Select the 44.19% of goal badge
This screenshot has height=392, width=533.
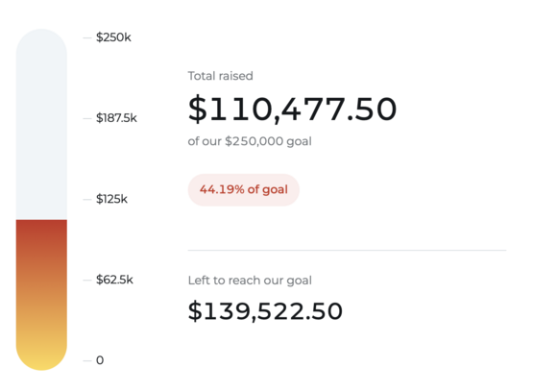tap(243, 189)
